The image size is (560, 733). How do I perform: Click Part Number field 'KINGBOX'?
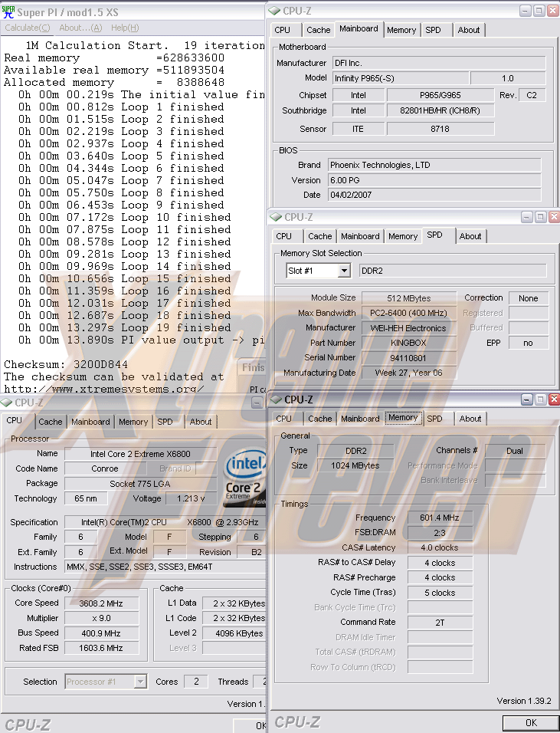pyautogui.click(x=408, y=343)
